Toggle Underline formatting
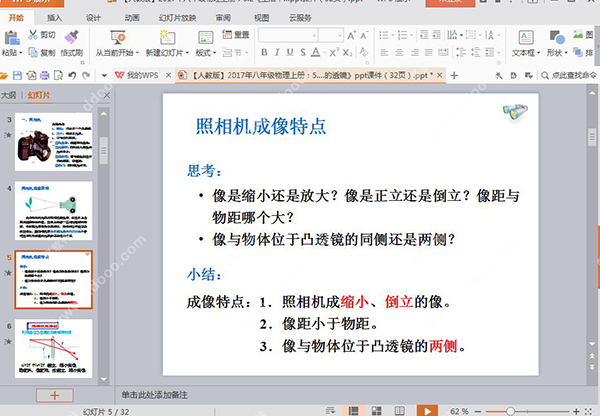Screen dimensions: 600x416 coord(290,52)
